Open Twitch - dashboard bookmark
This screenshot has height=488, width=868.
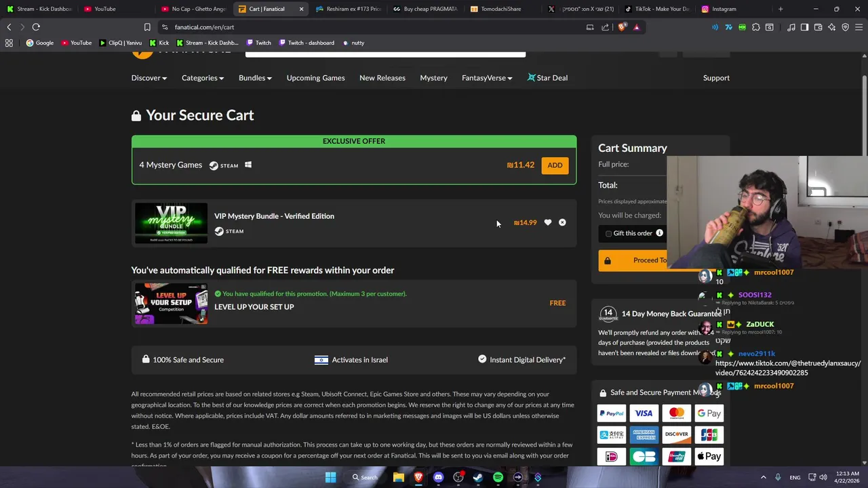[306, 43]
